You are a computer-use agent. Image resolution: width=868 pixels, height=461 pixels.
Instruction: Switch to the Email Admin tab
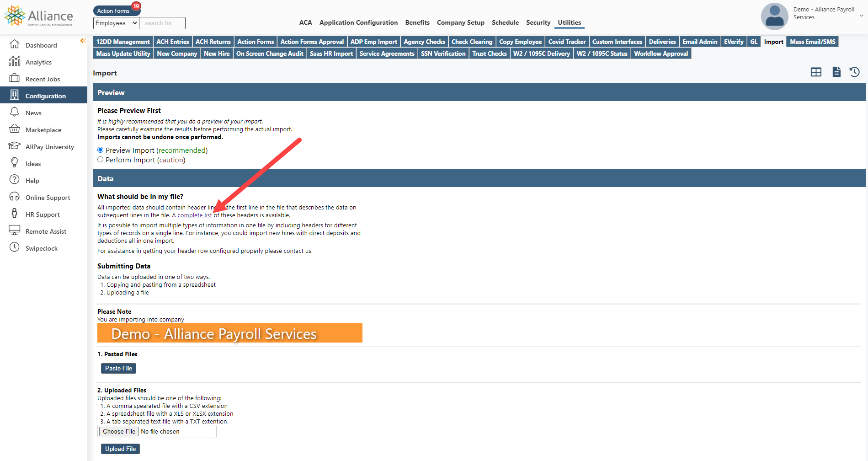(x=700, y=42)
